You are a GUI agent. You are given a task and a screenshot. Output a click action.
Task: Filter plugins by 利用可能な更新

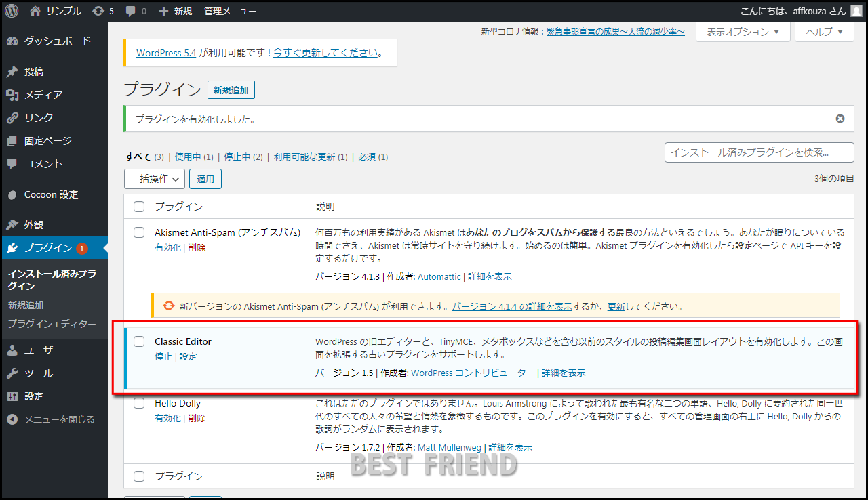point(304,157)
